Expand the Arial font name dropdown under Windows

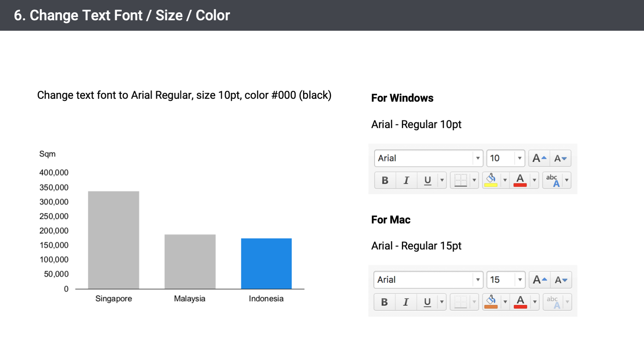coord(478,158)
